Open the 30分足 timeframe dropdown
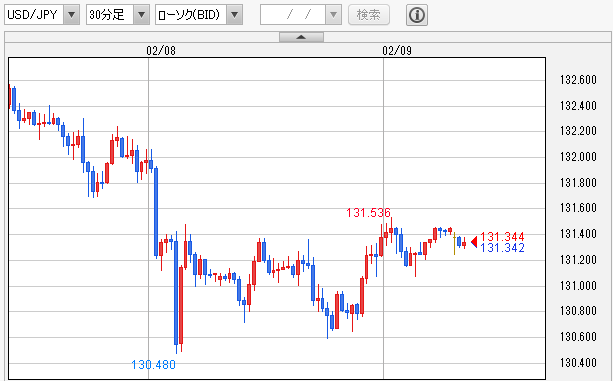Viewport: 613px width, 381px height. pyautogui.click(x=118, y=15)
